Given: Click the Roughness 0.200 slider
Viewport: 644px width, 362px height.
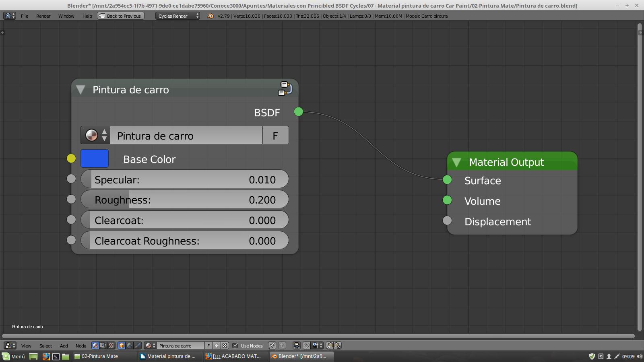Looking at the screenshot, I should click(x=185, y=199).
